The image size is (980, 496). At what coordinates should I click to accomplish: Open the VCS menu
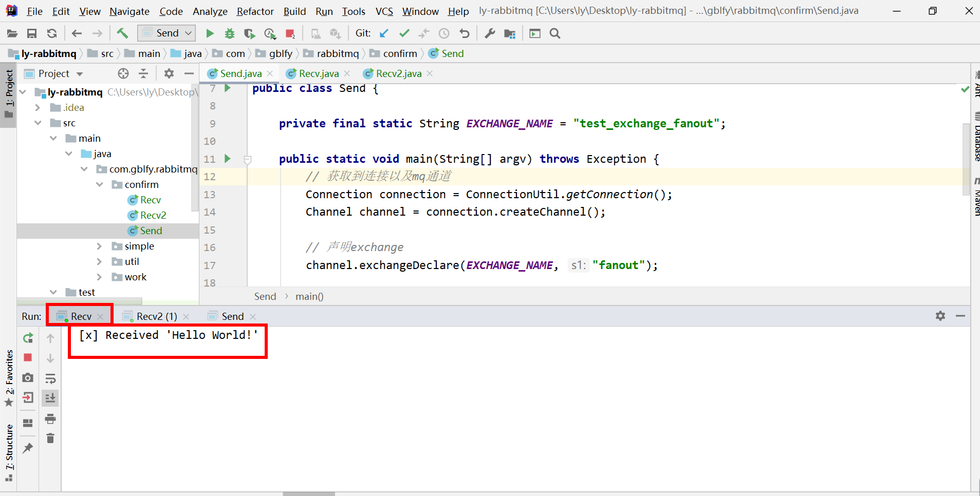click(x=384, y=11)
